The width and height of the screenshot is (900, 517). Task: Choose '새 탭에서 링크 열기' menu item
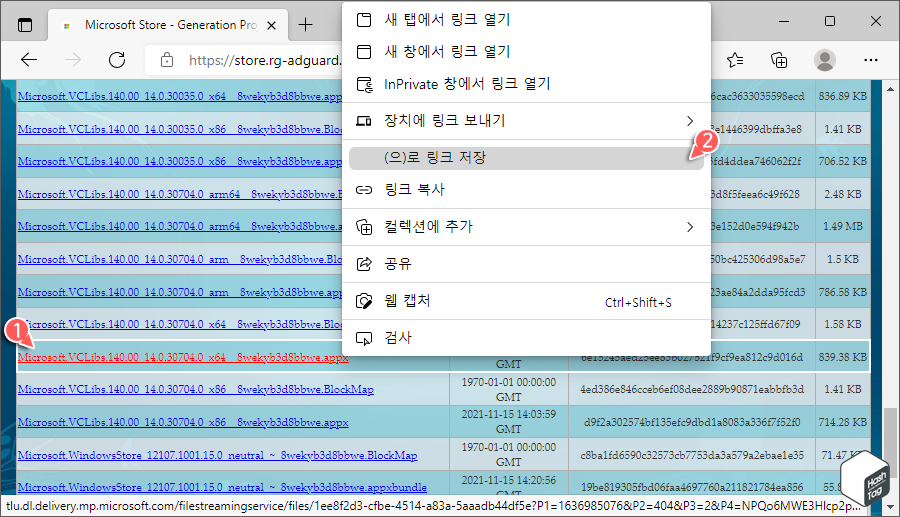[x=526, y=20]
